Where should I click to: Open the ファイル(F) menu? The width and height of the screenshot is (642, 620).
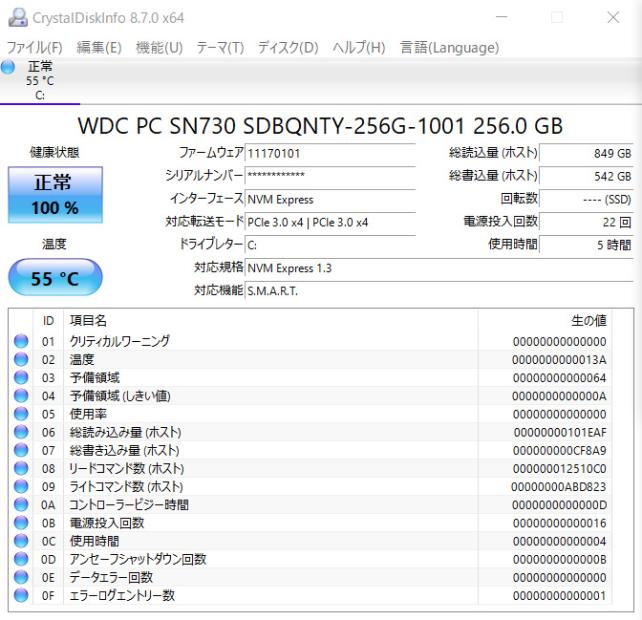click(x=35, y=48)
